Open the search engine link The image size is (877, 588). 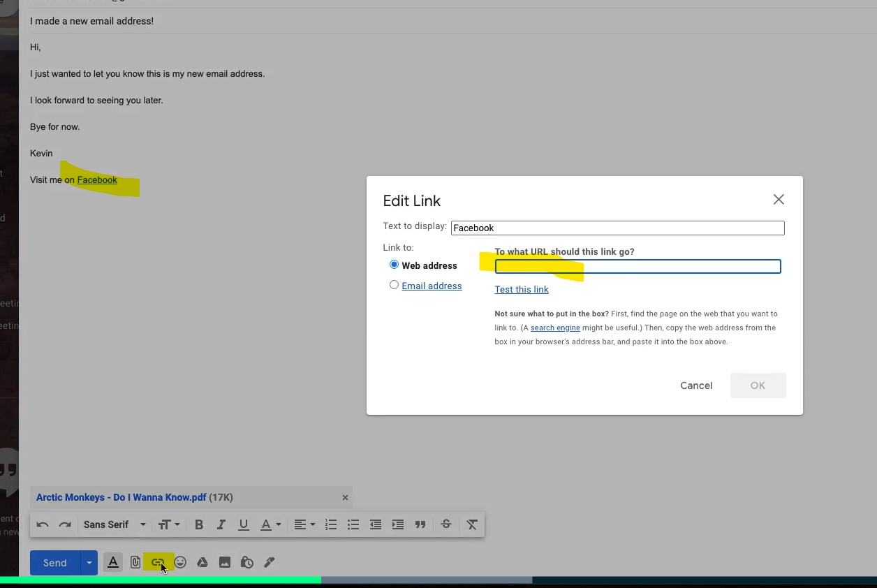[555, 328]
